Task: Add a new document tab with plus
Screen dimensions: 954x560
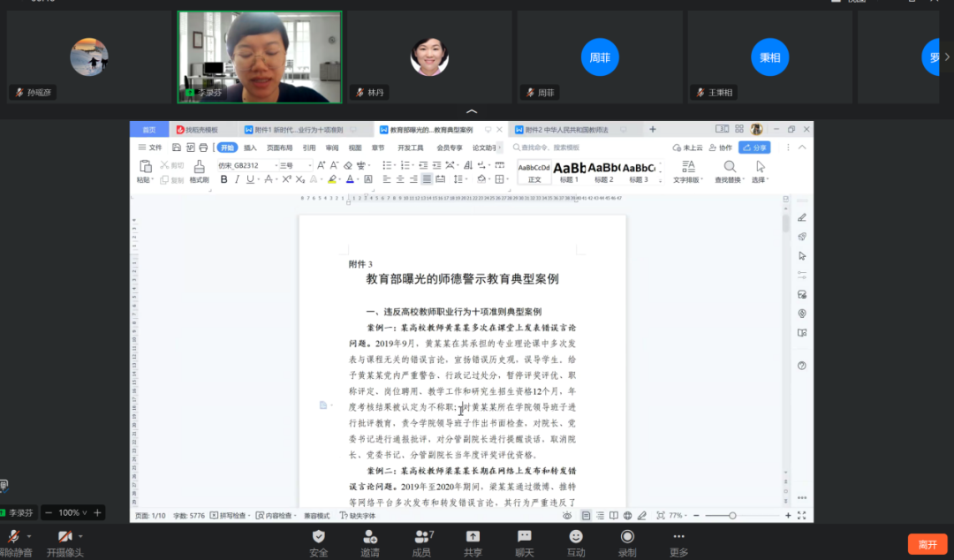Action: [x=652, y=130]
